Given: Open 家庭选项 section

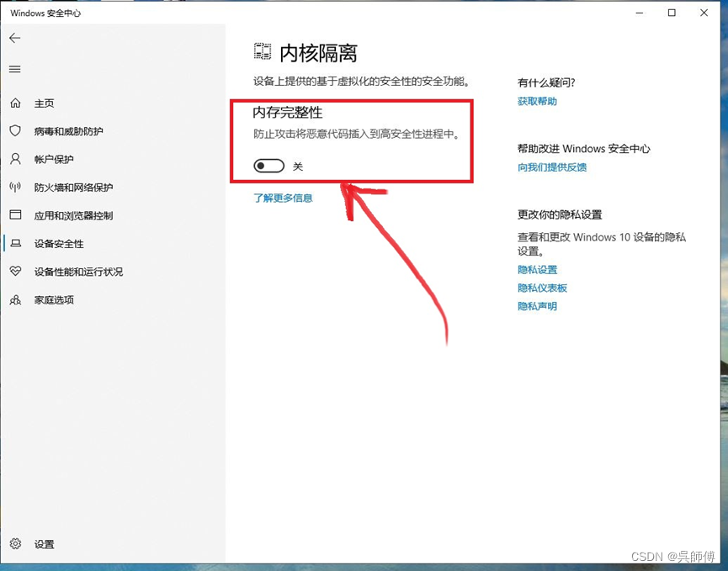Looking at the screenshot, I should pos(54,300).
